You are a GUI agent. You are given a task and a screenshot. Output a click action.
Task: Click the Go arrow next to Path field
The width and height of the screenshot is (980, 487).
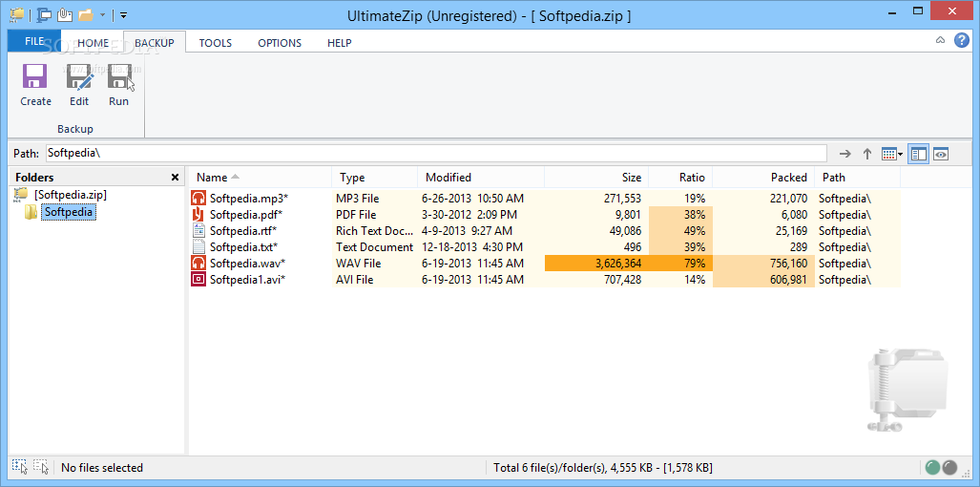click(x=845, y=154)
